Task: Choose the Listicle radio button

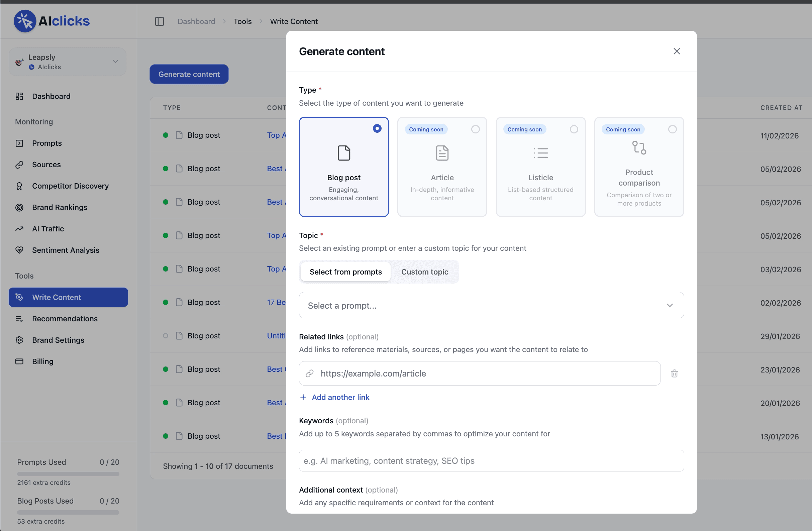Action: (574, 129)
